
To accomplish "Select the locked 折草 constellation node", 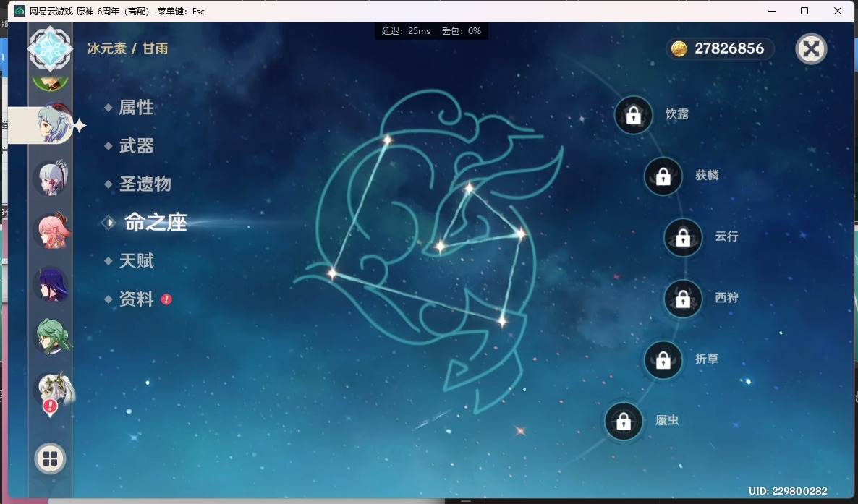I will (x=663, y=360).
